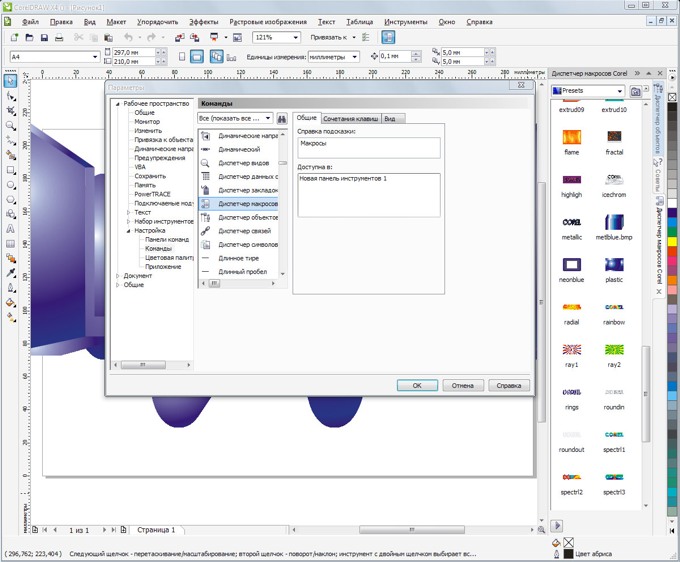The height and width of the screenshot is (562, 680).
Task: Select the 'Диспетчер связей' command icon
Action: pos(206,231)
